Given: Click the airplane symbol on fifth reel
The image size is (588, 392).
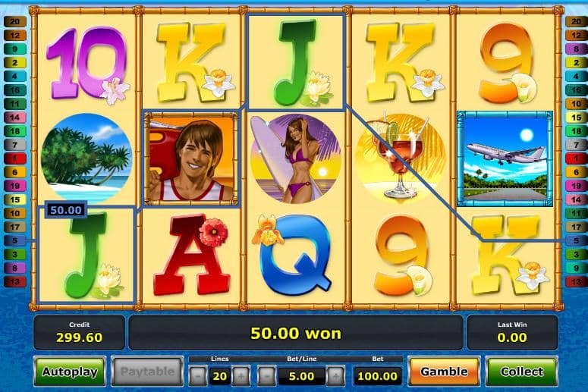Looking at the screenshot, I should [505, 158].
